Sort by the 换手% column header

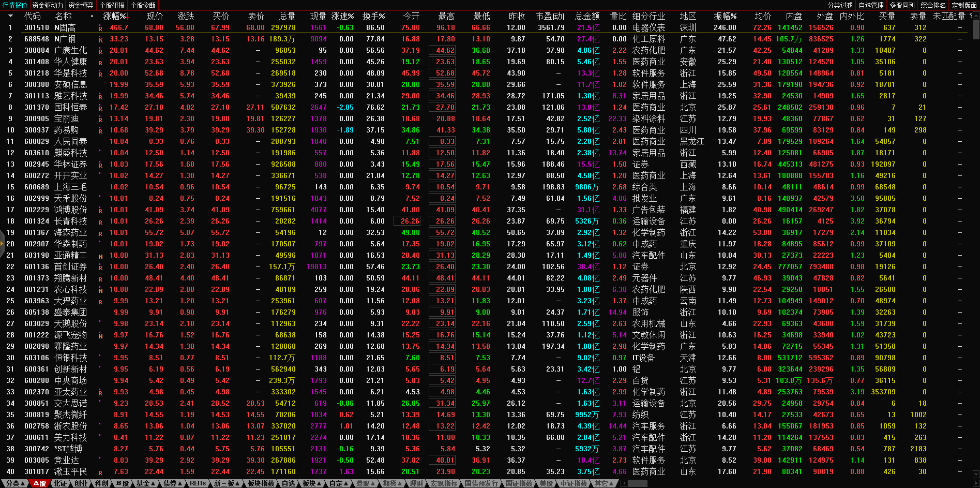373,16
